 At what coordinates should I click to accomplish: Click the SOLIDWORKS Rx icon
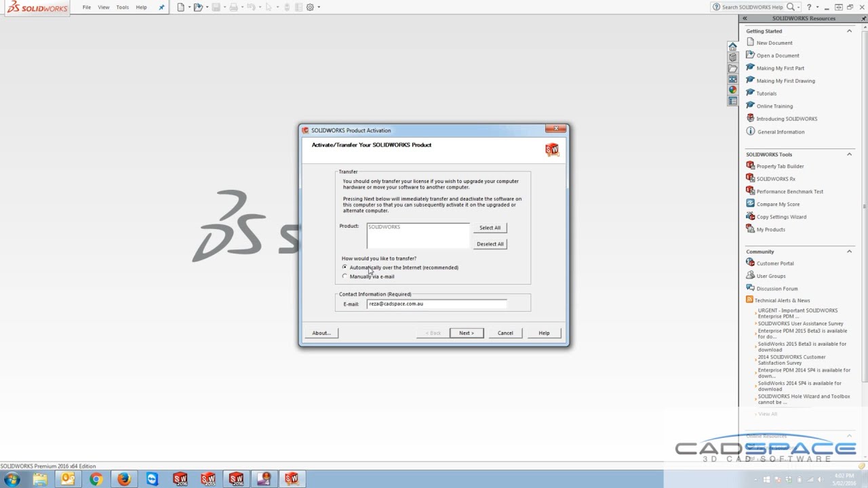point(750,178)
